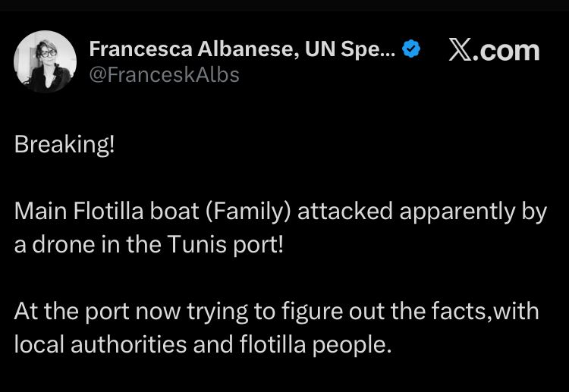Viewport: 569px width, 392px height.
Task: Click the blue verified checkmark badge
Action: pos(411,50)
